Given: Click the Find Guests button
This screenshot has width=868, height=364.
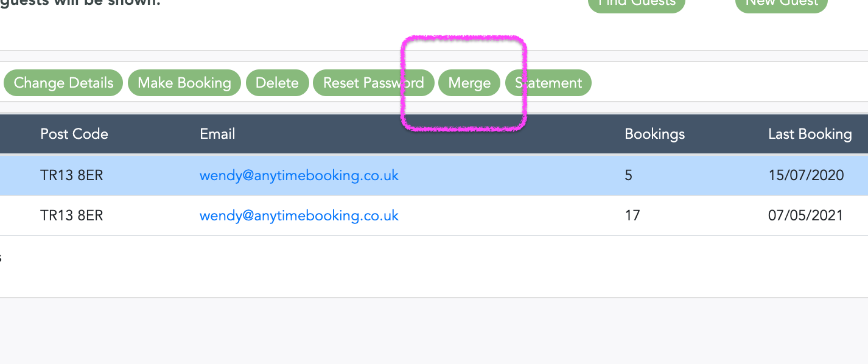Looking at the screenshot, I should [637, 3].
